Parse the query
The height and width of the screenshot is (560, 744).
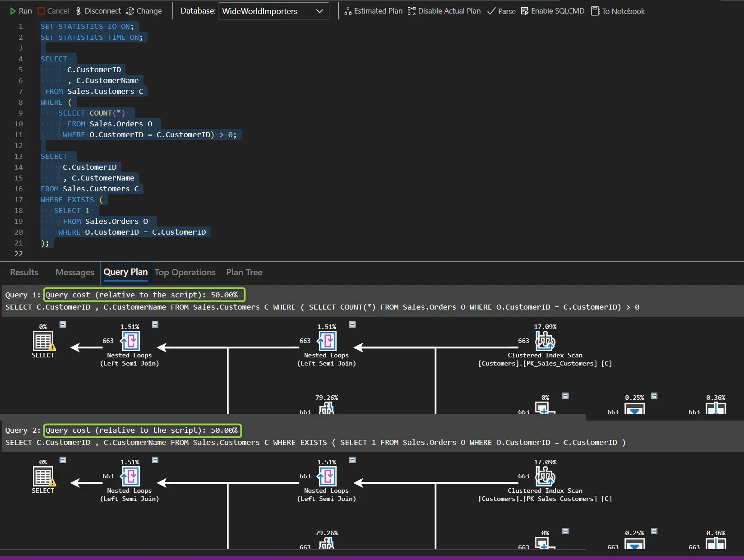pos(501,11)
